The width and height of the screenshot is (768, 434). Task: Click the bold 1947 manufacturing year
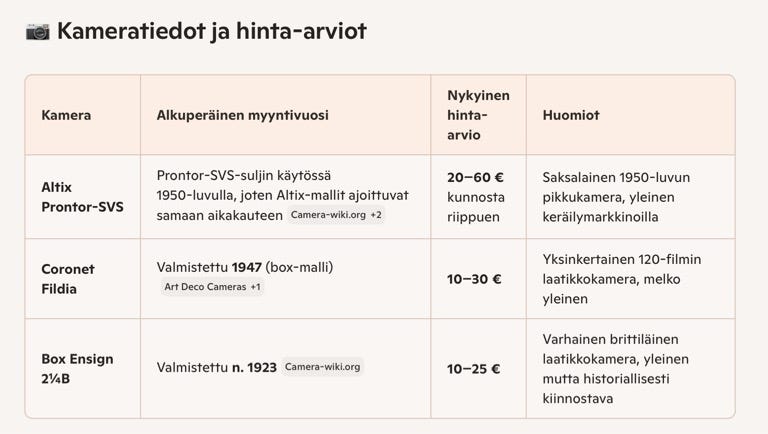point(246,267)
